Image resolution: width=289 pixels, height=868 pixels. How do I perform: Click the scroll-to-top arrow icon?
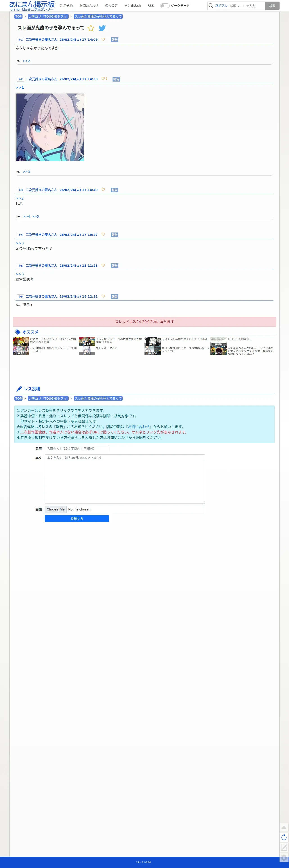(x=284, y=827)
